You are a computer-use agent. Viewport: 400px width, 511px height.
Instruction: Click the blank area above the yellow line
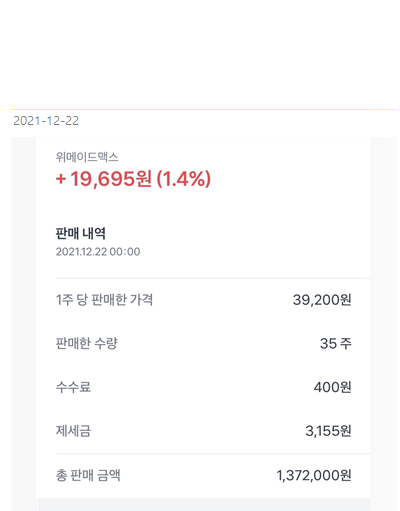click(x=200, y=54)
